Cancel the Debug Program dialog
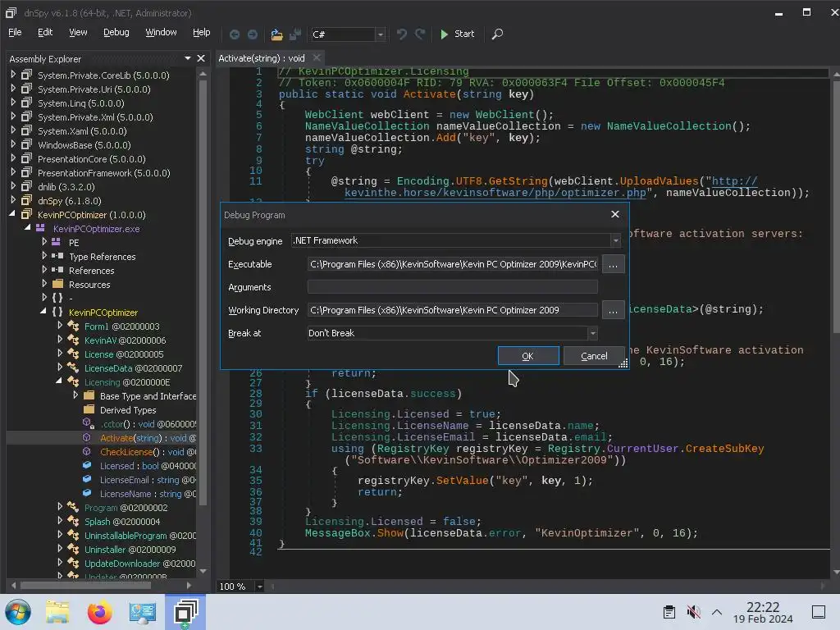840x630 pixels. pos(594,356)
